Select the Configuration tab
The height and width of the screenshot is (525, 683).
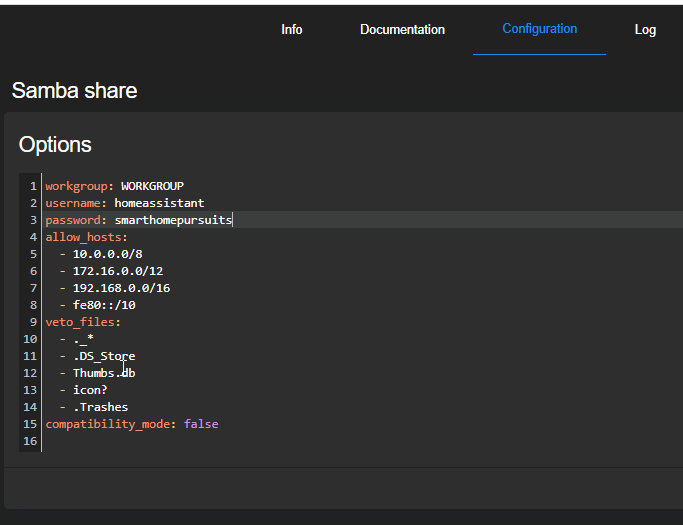click(539, 29)
